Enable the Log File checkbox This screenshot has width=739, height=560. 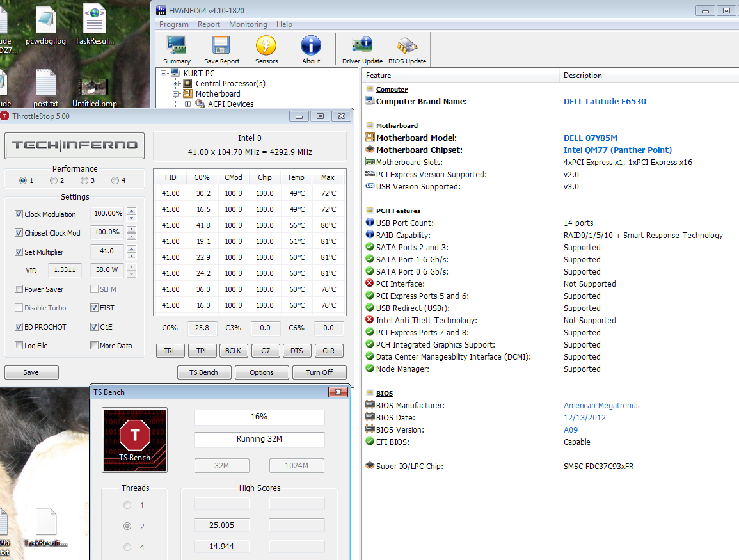[x=19, y=346]
